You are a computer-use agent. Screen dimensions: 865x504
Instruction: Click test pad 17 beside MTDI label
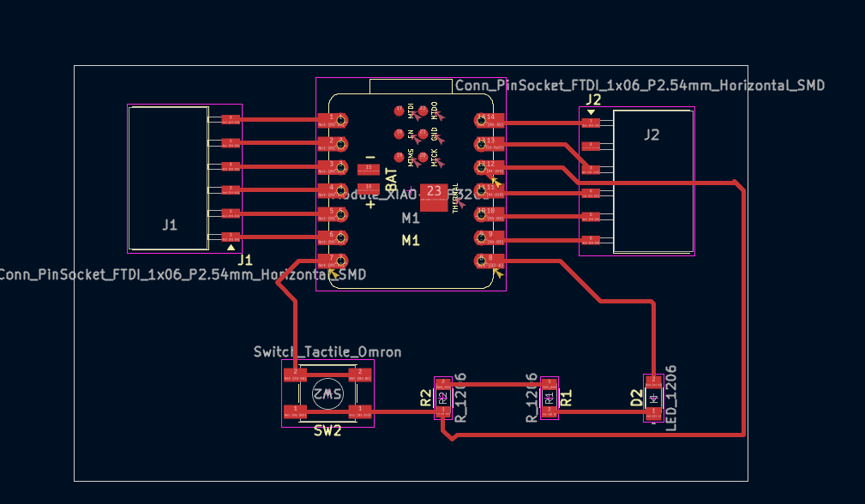[x=399, y=111]
